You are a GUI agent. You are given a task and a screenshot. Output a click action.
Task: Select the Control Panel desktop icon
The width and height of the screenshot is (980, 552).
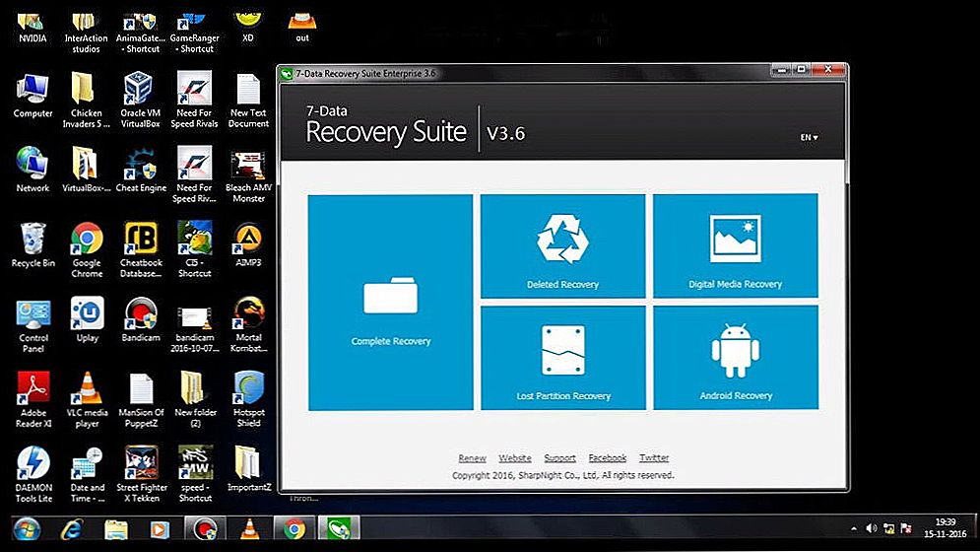[33, 325]
